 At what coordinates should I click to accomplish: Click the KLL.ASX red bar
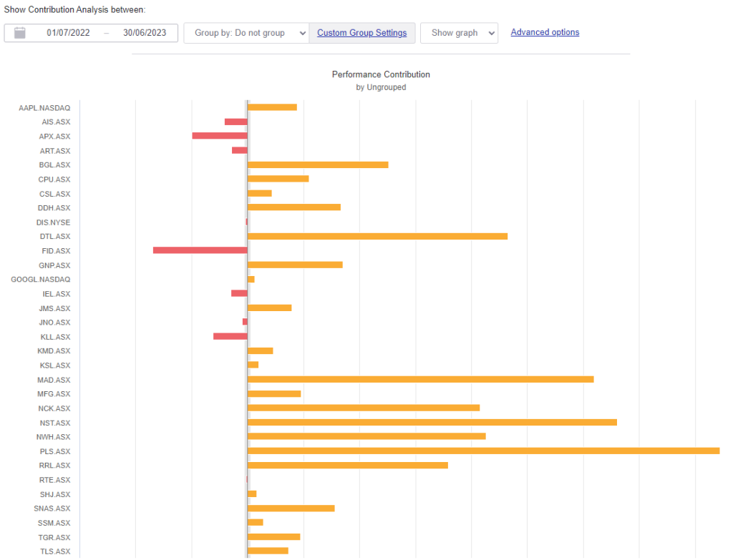tap(230, 336)
